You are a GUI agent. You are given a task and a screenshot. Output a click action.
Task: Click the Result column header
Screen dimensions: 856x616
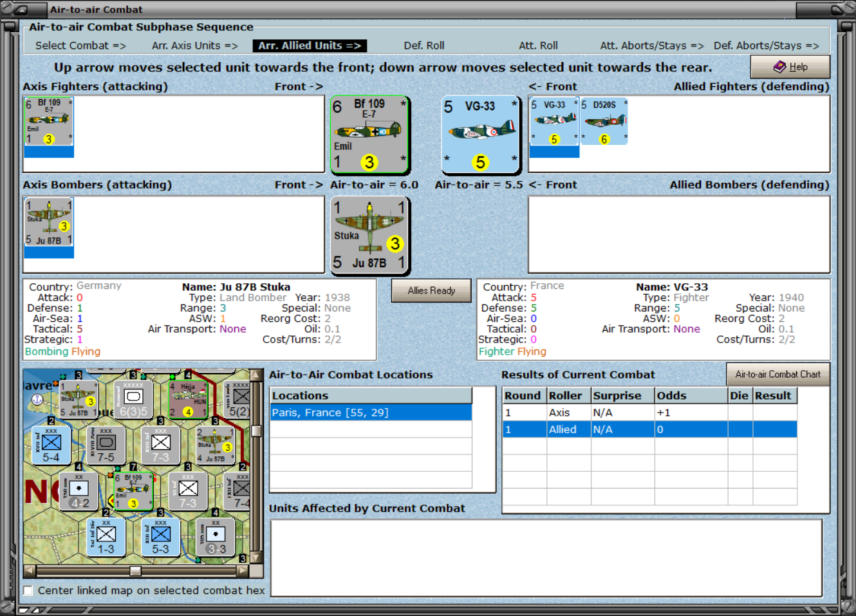click(775, 396)
